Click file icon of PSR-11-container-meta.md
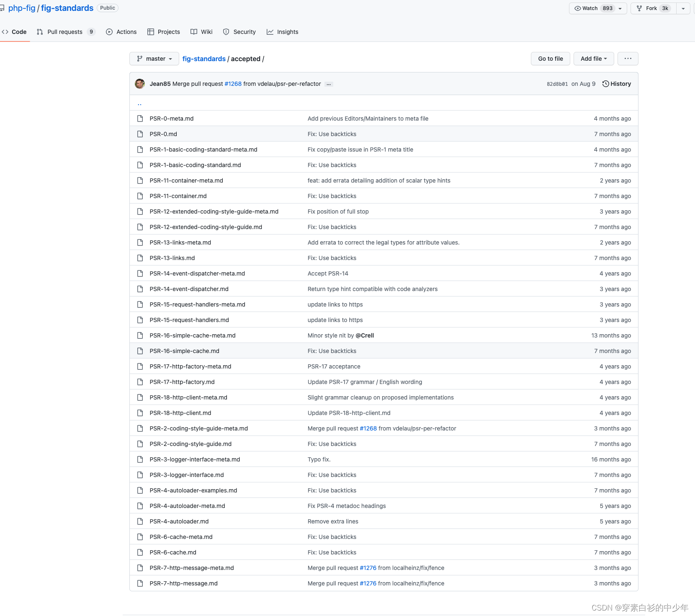The image size is (695, 616). (x=140, y=180)
